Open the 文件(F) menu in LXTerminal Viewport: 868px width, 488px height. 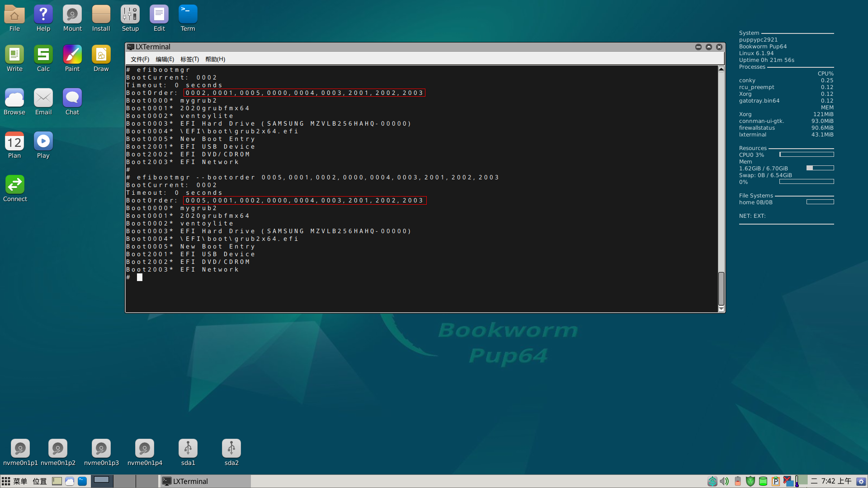(x=140, y=59)
